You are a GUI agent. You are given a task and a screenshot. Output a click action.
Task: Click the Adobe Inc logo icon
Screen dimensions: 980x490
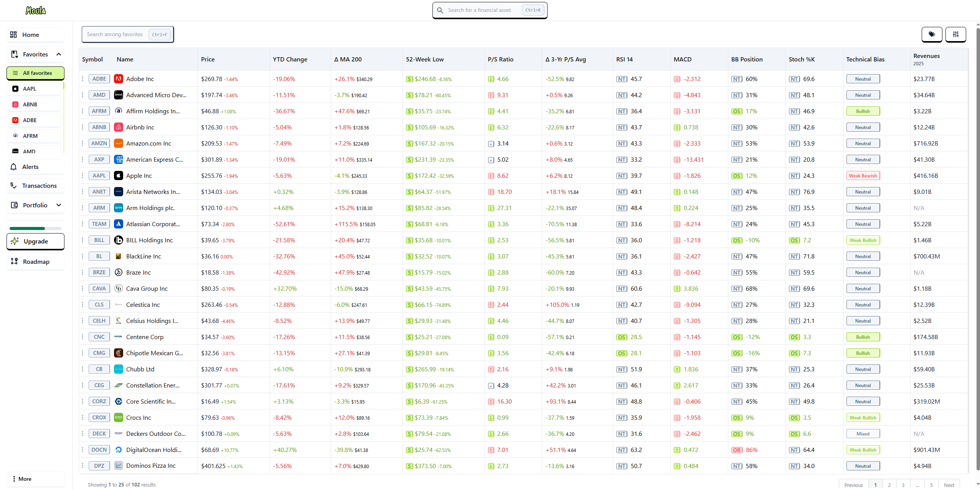[x=119, y=79]
